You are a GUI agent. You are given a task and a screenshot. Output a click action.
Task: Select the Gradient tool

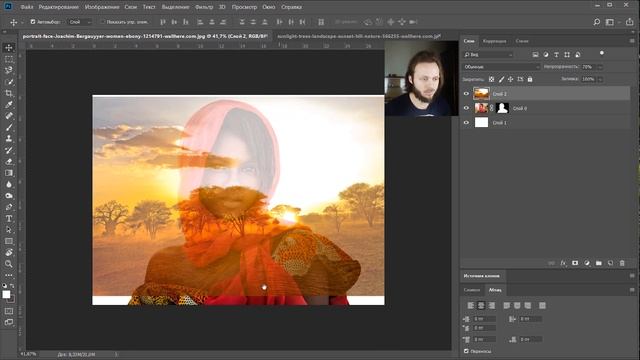tap(9, 173)
